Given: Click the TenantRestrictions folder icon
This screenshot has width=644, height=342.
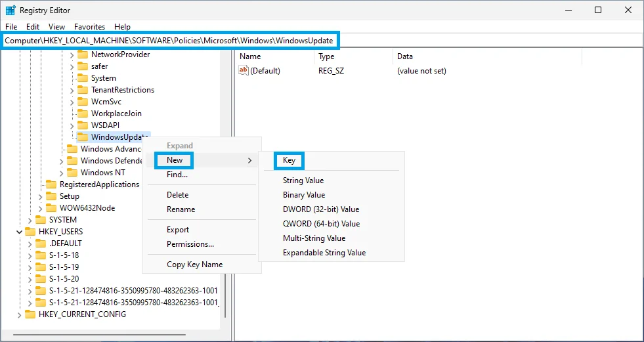Looking at the screenshot, I should click(x=83, y=90).
